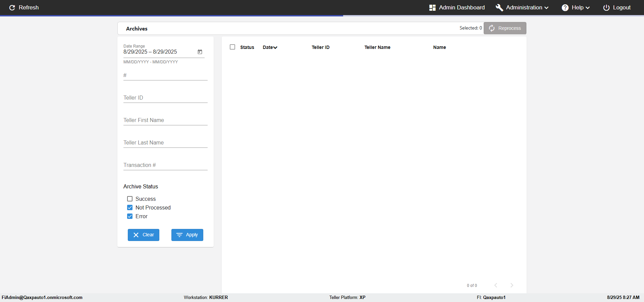Open Admin Dashboard from the top bar
The image size is (644, 302).
[457, 7]
